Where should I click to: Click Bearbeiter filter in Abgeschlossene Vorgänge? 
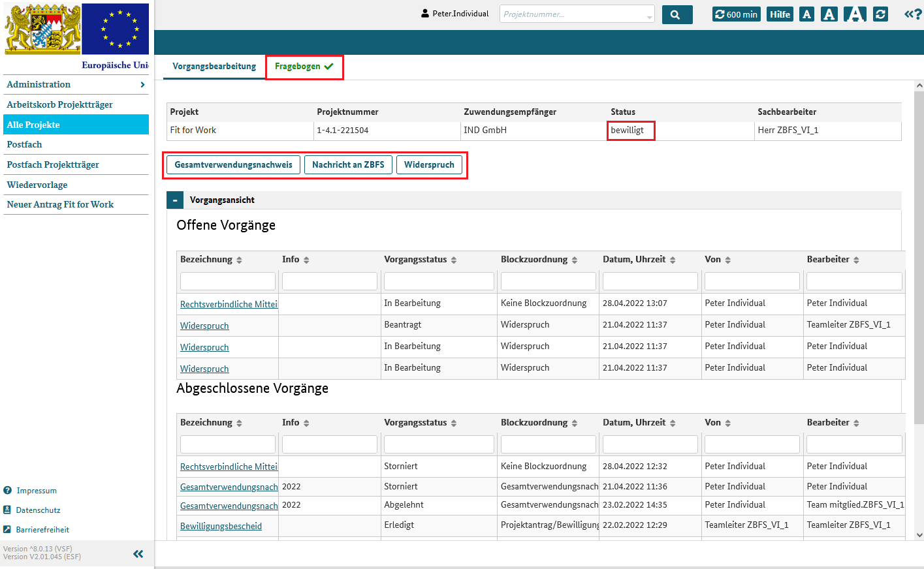tap(854, 444)
